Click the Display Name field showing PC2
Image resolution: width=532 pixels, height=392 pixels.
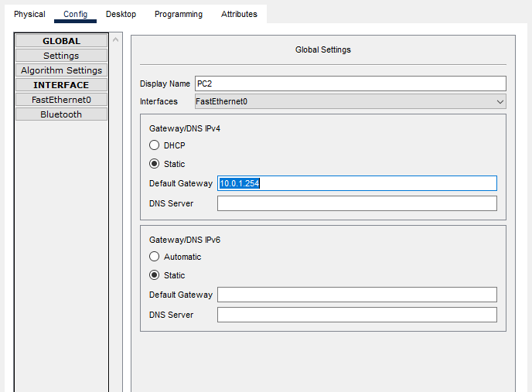(x=350, y=84)
